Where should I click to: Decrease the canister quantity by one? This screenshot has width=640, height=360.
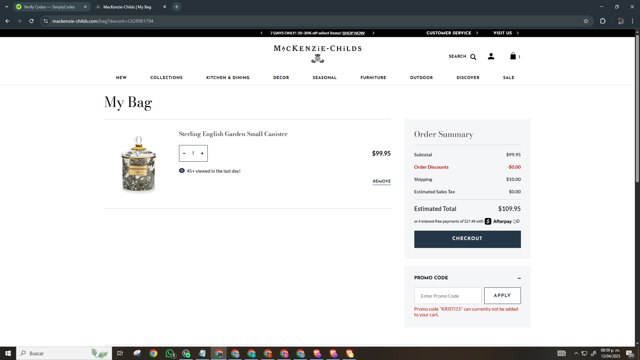pos(184,153)
